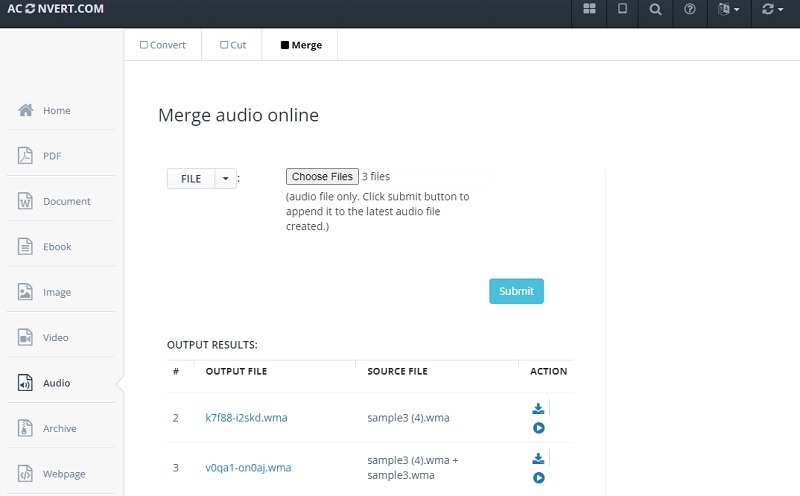Image resolution: width=800 pixels, height=496 pixels.
Task: Download the k7f88-i2skd.wma output file
Action: 538,408
